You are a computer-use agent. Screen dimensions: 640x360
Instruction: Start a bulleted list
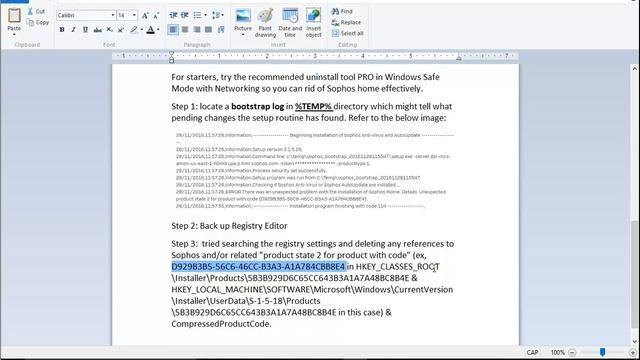[198, 15]
